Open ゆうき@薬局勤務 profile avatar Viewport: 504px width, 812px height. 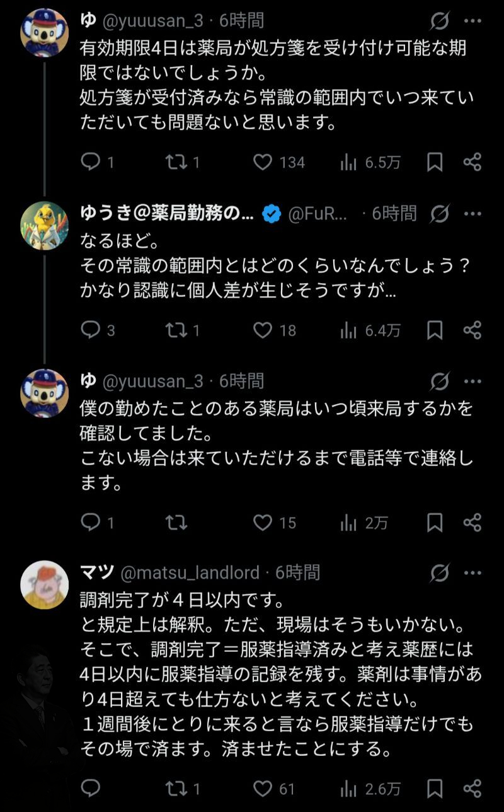point(44,224)
